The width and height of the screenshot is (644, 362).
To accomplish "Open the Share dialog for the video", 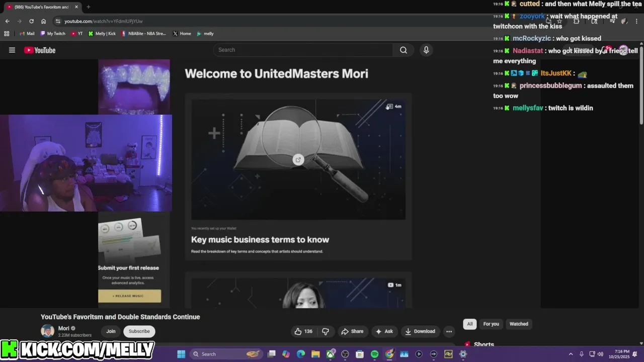I will click(x=352, y=331).
